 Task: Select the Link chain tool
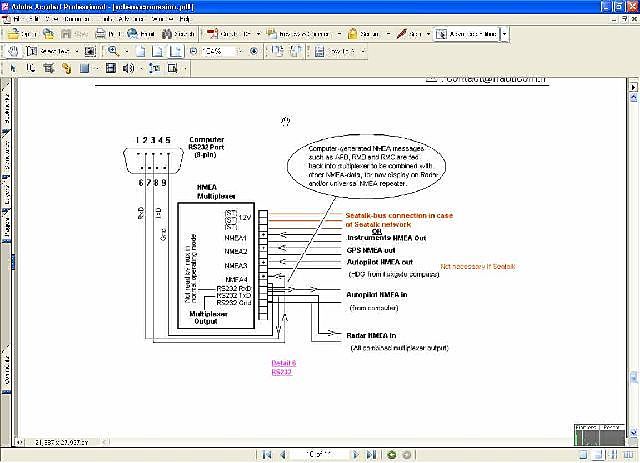(66, 68)
